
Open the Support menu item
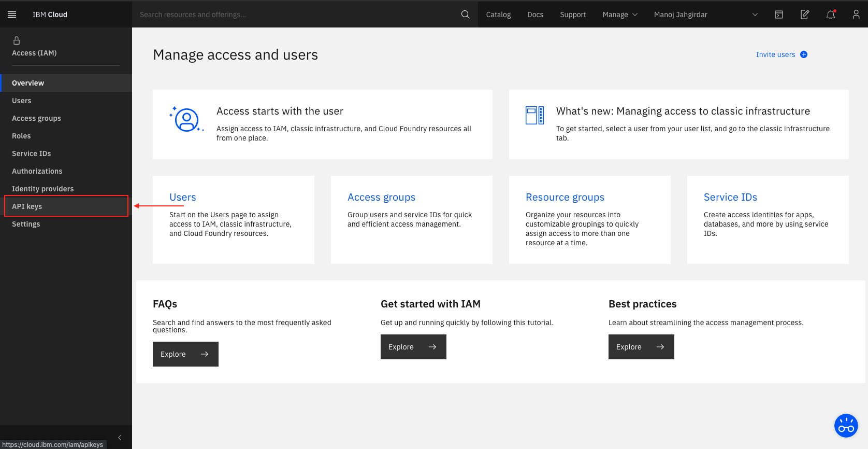click(x=573, y=15)
